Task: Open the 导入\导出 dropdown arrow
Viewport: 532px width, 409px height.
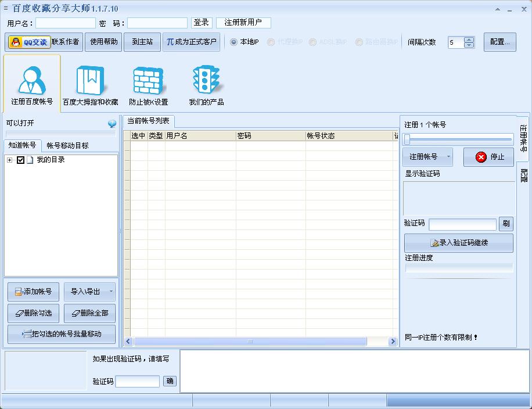Action: click(111, 291)
